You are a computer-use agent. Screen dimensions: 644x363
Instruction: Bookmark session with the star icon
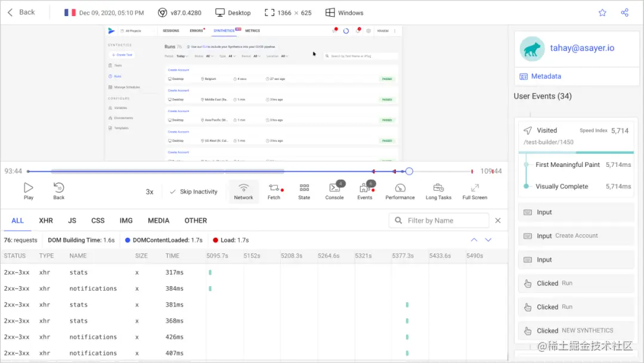(x=602, y=13)
